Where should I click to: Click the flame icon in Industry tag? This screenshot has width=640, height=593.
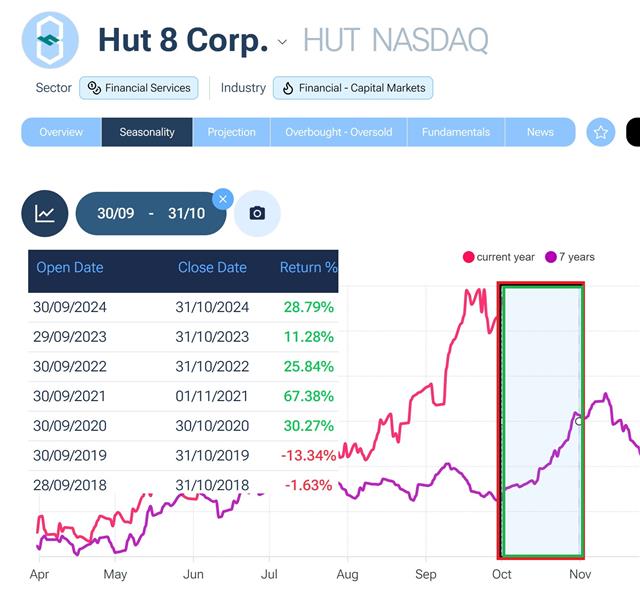(288, 88)
